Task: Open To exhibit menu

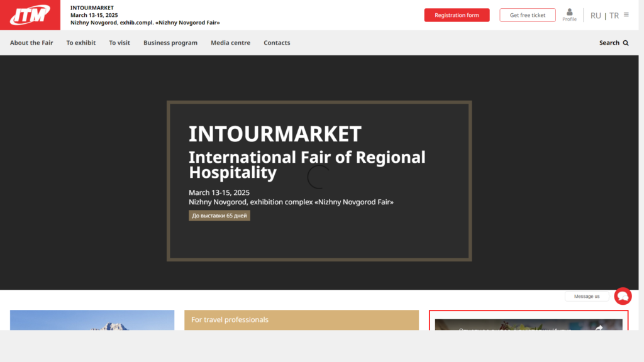Action: click(x=81, y=43)
